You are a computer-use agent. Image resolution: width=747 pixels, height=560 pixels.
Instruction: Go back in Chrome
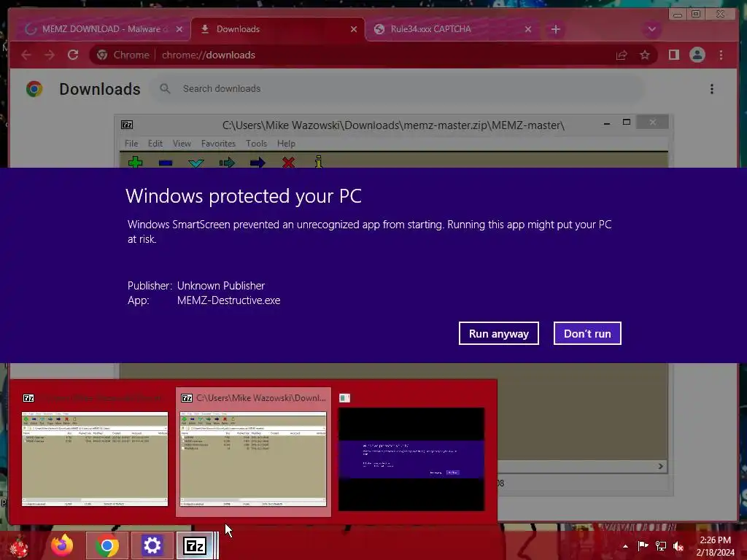click(x=26, y=55)
